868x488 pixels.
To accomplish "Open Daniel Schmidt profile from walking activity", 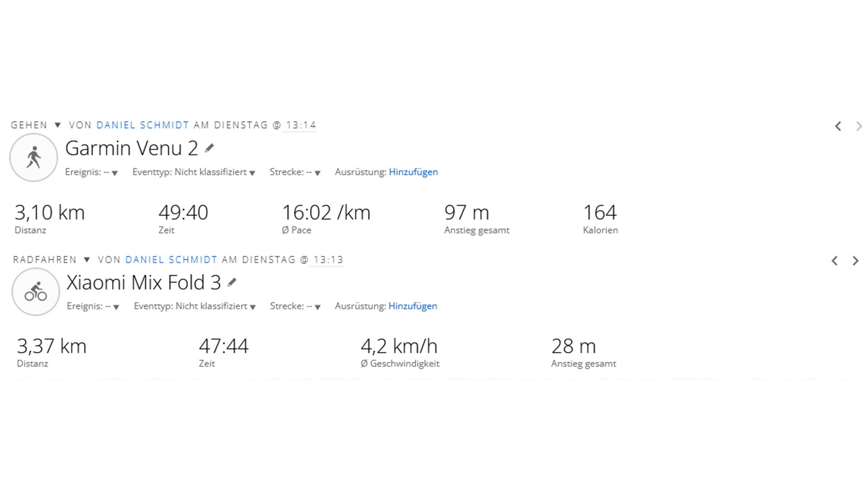I will pos(142,125).
